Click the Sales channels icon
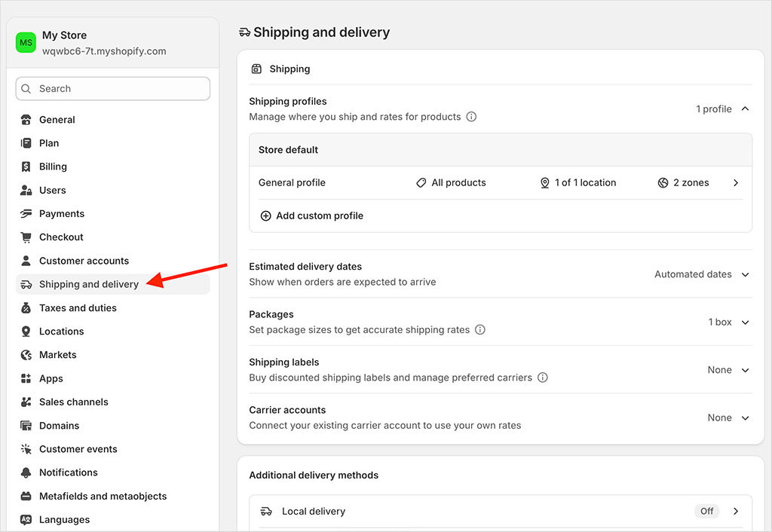The image size is (772, 532). pos(26,402)
